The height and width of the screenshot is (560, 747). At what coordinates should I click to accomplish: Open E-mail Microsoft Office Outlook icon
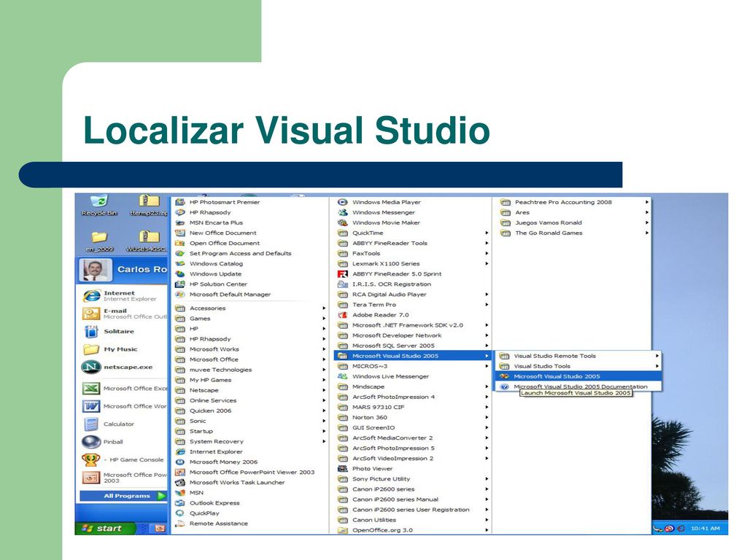coord(91,314)
